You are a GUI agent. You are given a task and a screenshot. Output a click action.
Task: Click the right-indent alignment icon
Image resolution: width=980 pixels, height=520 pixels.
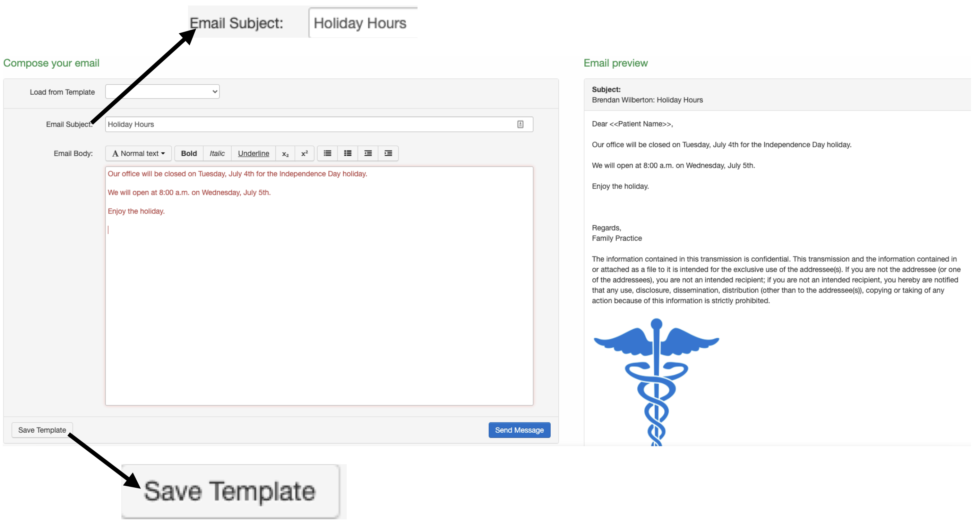388,154
